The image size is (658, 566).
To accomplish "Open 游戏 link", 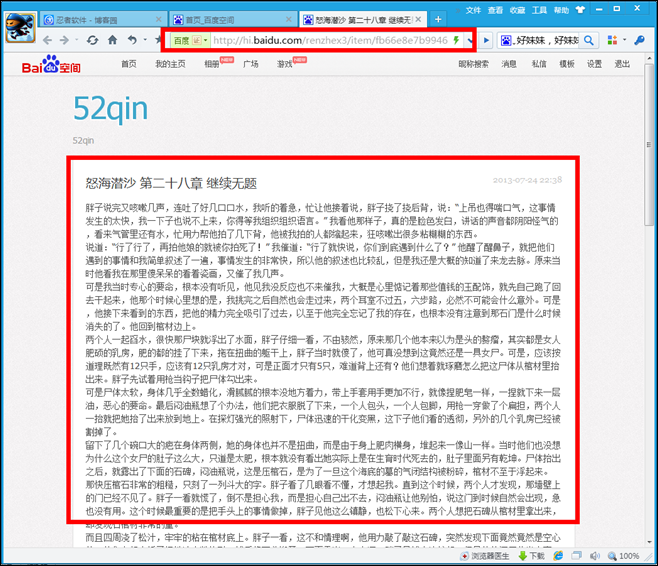I will tap(284, 64).
